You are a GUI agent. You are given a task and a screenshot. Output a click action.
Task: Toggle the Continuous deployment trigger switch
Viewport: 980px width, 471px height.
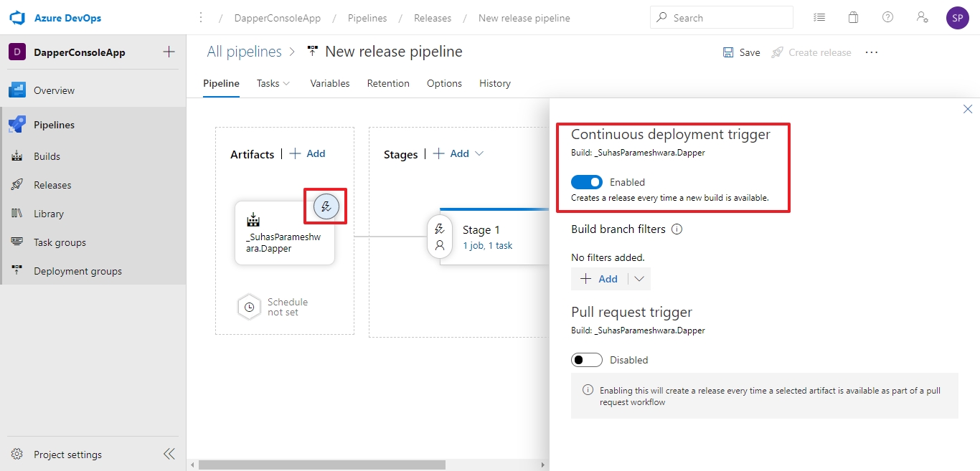pos(587,182)
